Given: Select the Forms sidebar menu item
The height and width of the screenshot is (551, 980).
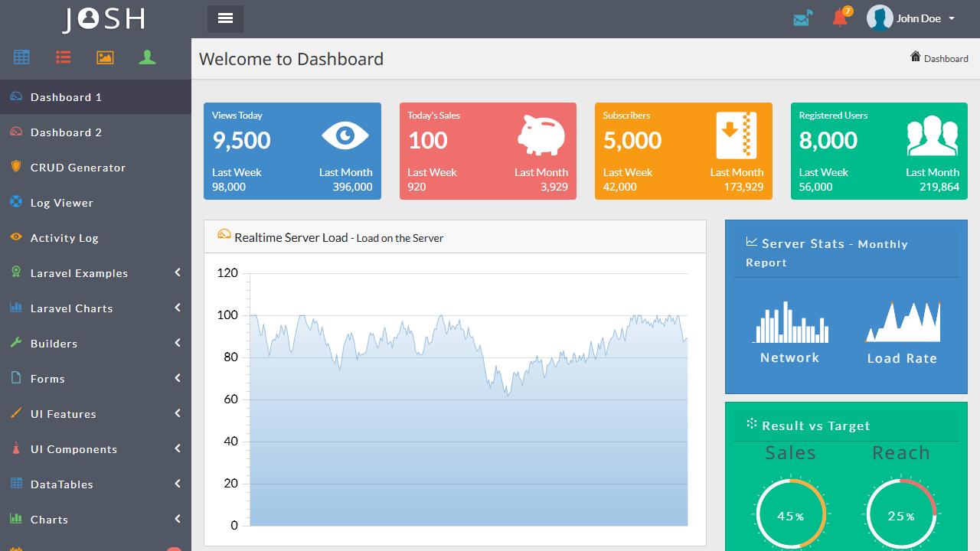Looking at the screenshot, I should coord(47,378).
